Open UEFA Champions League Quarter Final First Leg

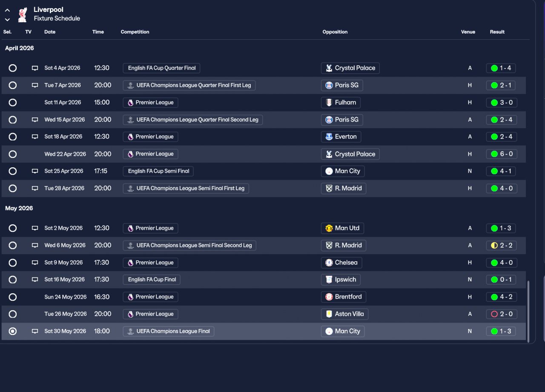(x=189, y=85)
